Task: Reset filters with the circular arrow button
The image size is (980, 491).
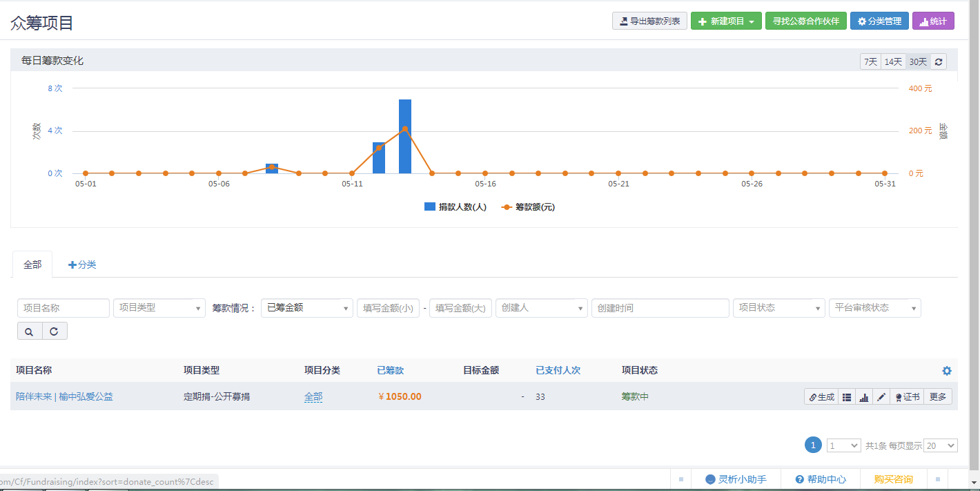Action: pos(55,331)
